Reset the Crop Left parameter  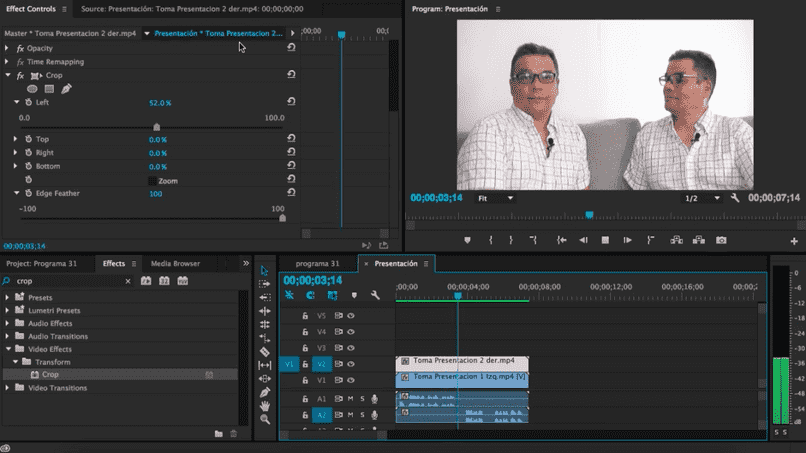coord(291,101)
